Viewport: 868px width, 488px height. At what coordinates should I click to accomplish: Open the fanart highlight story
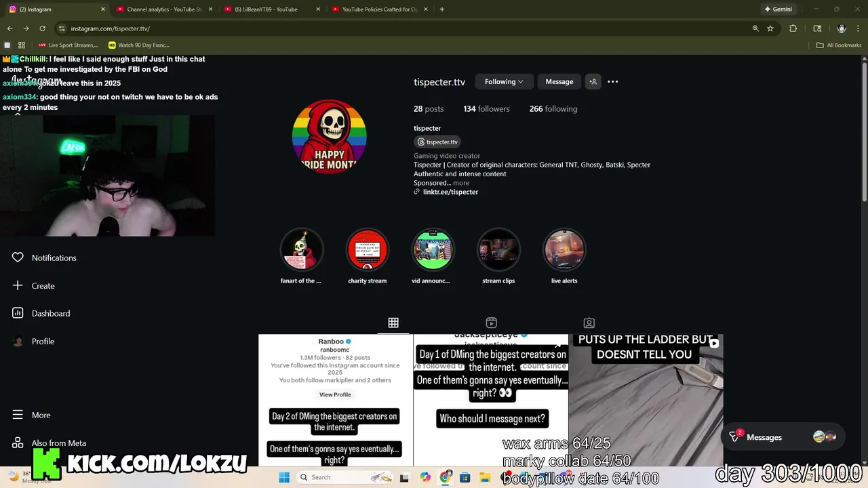(302, 249)
